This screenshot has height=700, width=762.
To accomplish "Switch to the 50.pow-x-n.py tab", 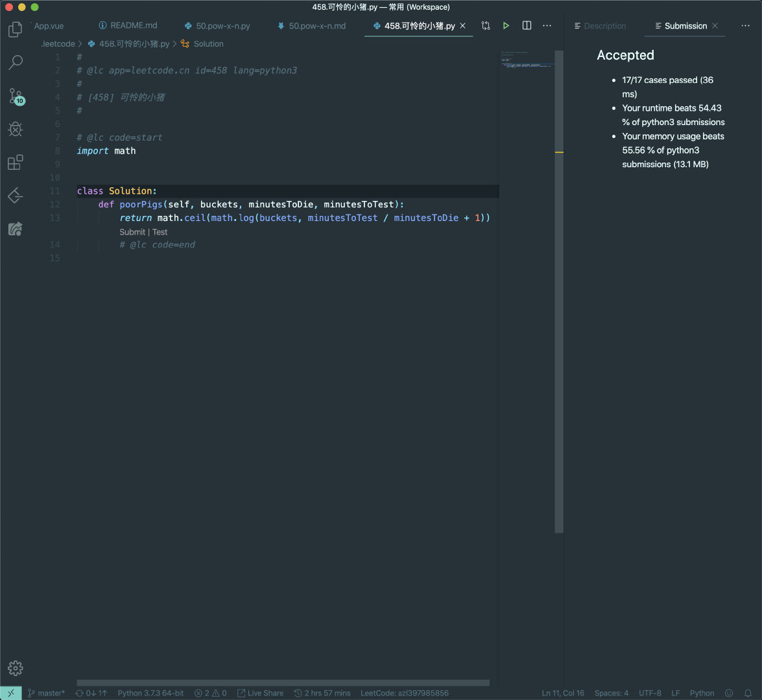I will click(217, 26).
